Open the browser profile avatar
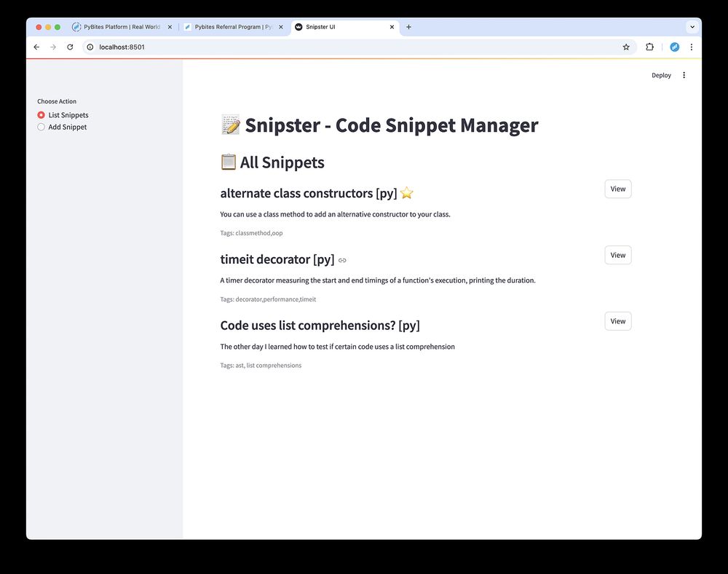728x574 pixels. 675,47
